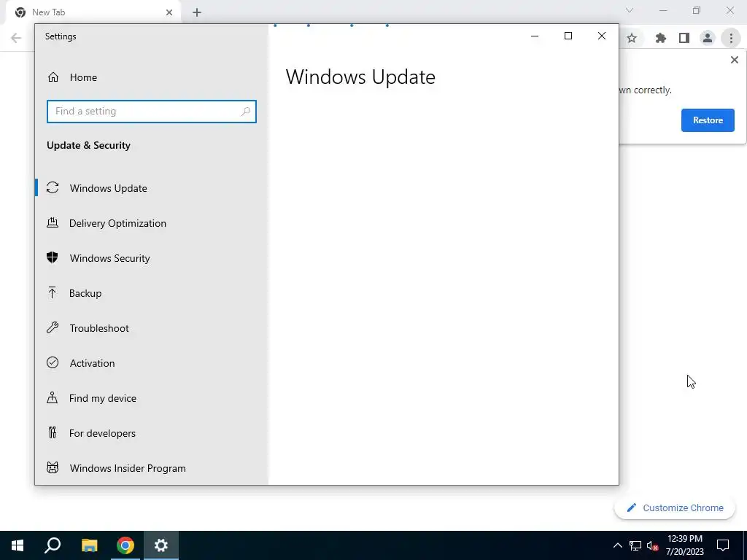Close the Settings window
Screen dimensions: 747x560
(x=602, y=36)
